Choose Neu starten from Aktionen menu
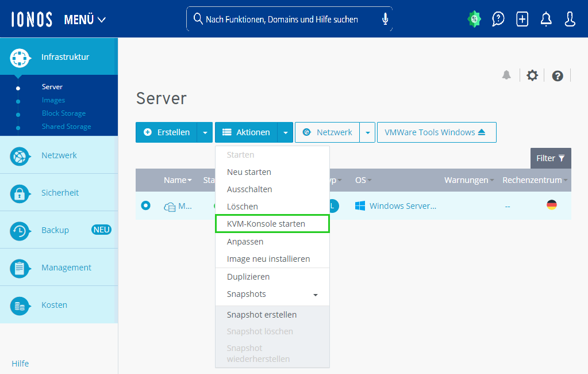This screenshot has width=588, height=374. 272,172
